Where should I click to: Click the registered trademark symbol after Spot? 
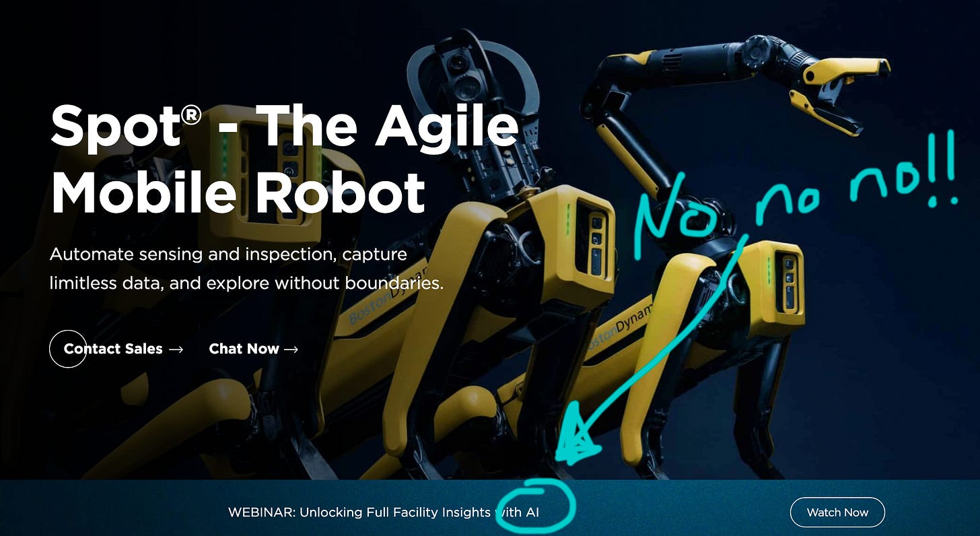point(190,116)
